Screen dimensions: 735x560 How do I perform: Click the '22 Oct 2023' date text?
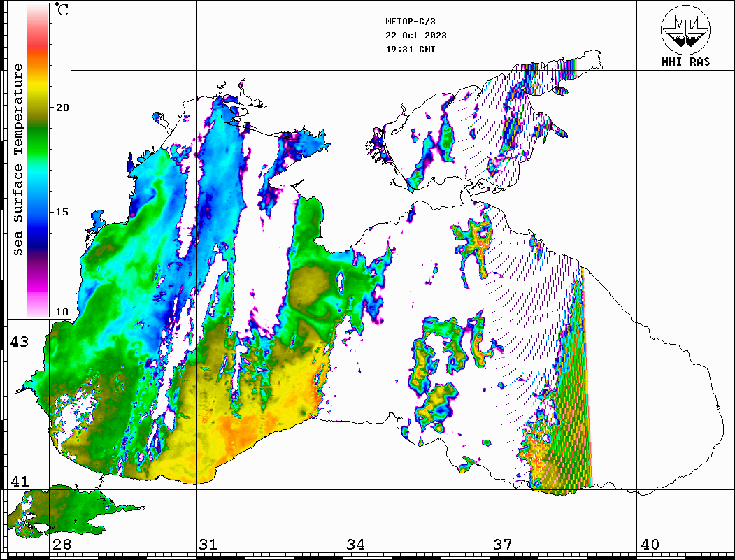click(416, 36)
